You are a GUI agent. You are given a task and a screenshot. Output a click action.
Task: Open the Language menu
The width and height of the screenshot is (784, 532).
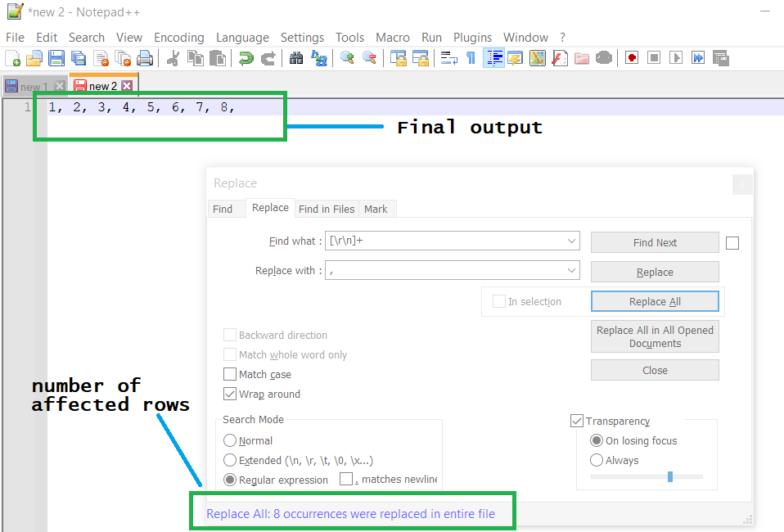pos(242,37)
